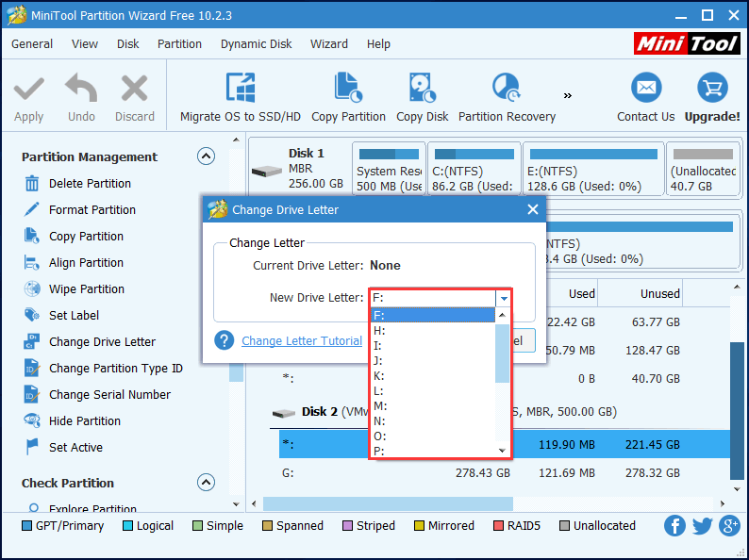The width and height of the screenshot is (749, 560).
Task: Click Set Active flag option
Action: [x=63, y=447]
